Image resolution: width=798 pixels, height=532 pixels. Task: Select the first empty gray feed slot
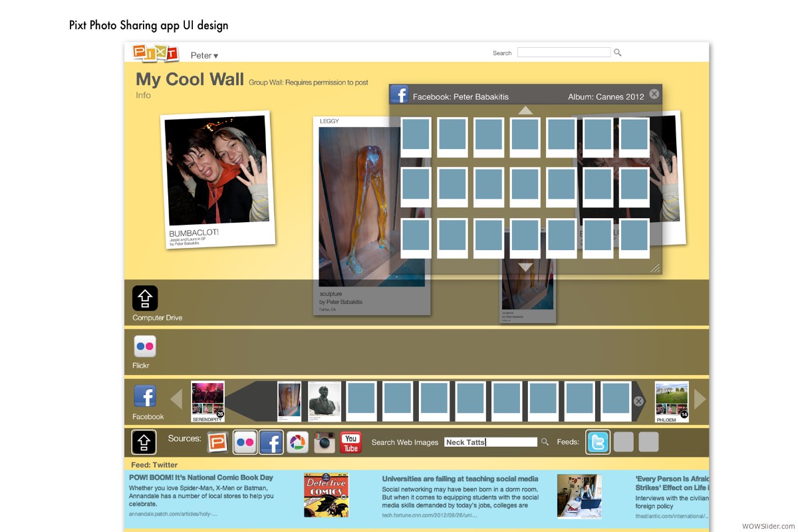623,442
